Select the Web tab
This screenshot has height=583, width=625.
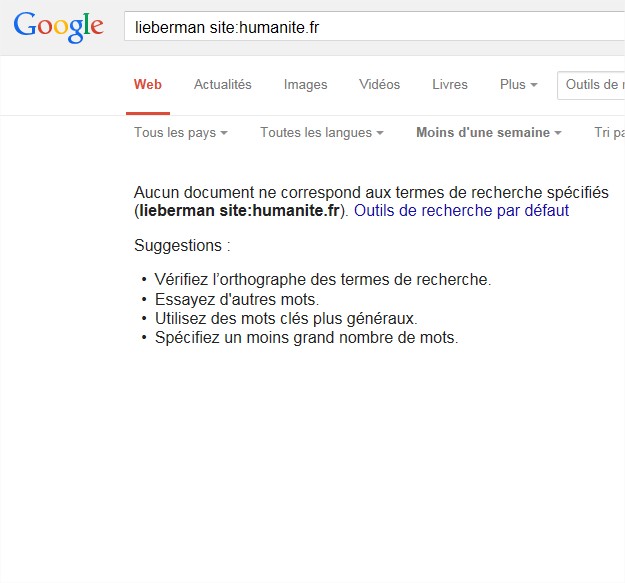click(x=148, y=84)
